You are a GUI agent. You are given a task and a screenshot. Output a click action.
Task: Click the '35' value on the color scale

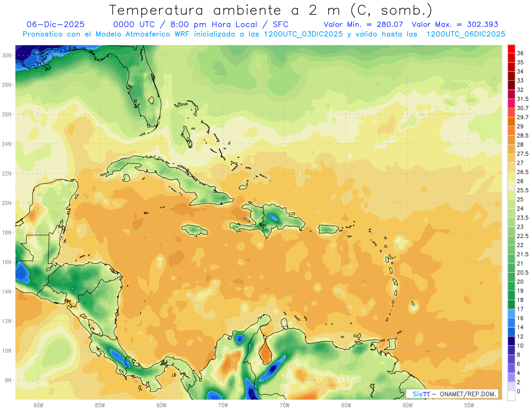click(520, 63)
